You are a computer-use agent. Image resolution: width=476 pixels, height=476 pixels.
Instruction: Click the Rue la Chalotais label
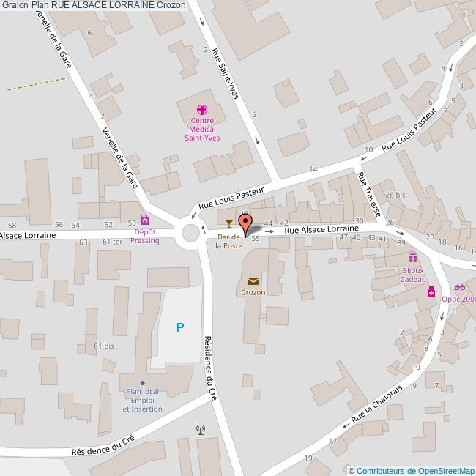coord(376,404)
